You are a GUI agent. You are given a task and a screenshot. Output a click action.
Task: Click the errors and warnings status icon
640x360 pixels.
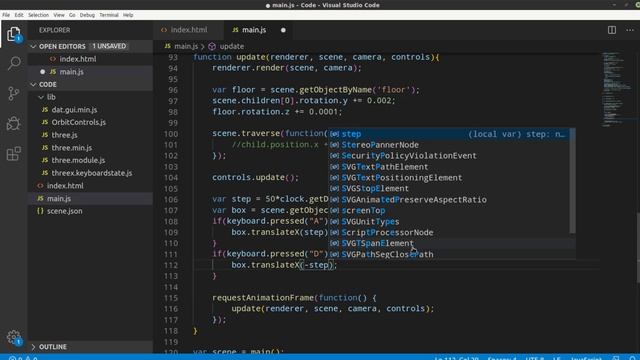click(23, 358)
